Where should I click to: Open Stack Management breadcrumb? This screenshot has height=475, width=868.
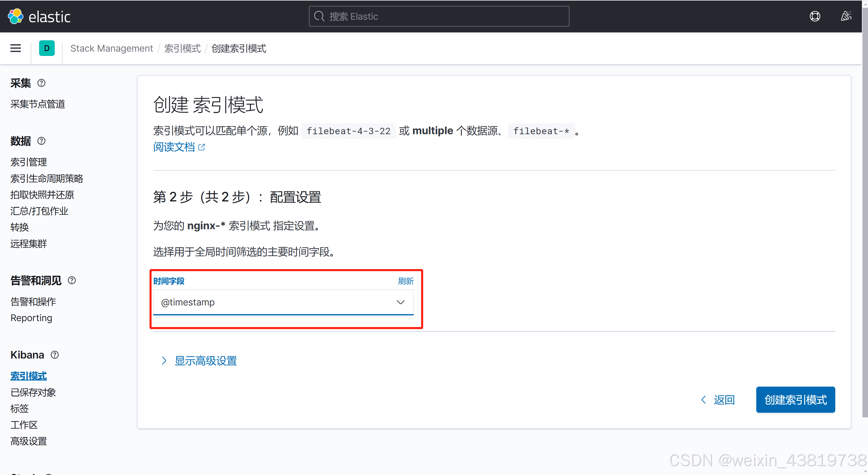[x=111, y=48]
